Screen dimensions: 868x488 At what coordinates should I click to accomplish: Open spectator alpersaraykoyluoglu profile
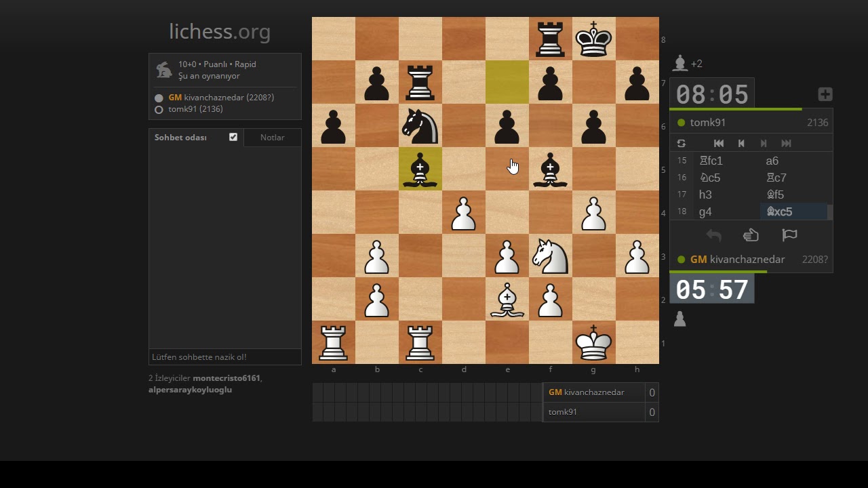190,390
